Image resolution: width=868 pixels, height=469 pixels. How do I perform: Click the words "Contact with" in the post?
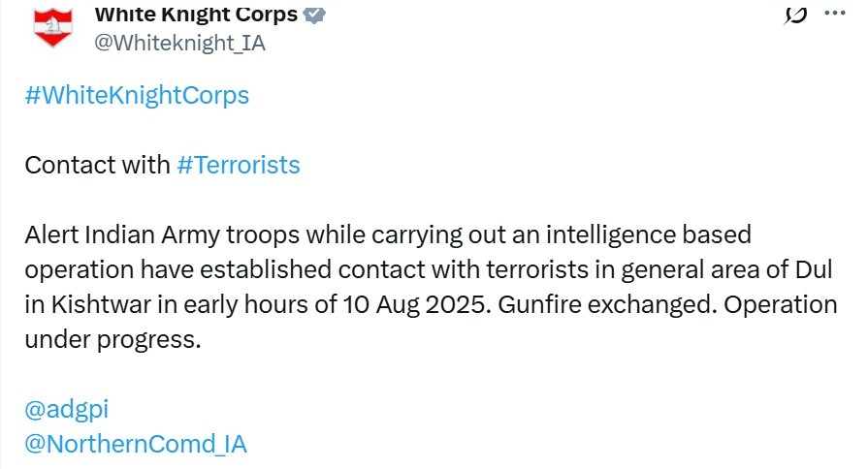click(x=97, y=165)
